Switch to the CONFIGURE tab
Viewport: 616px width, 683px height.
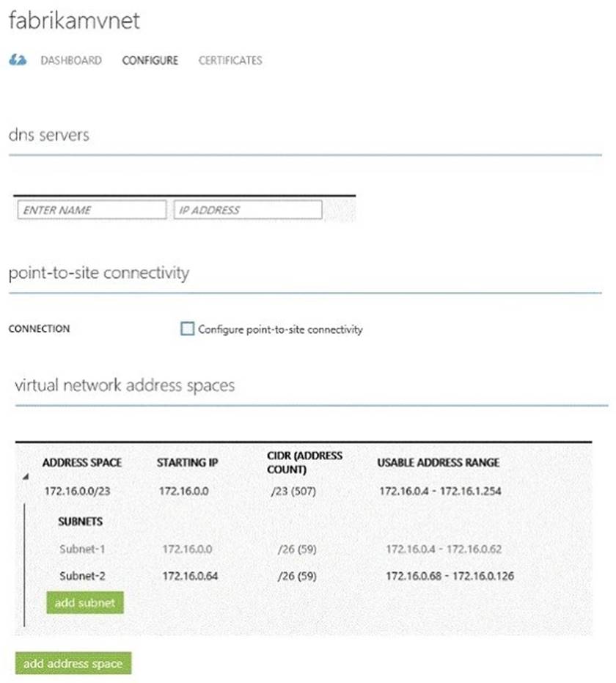tap(150, 60)
